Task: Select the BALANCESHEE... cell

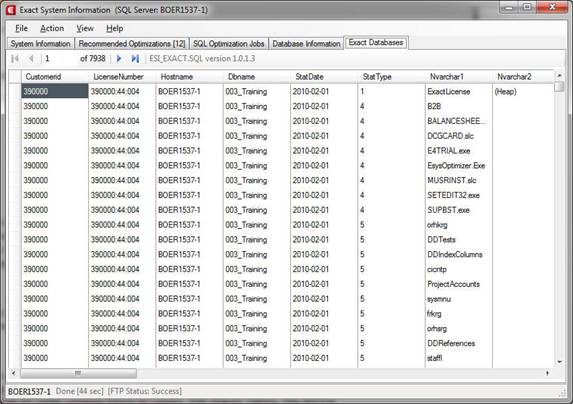Action: coord(458,121)
